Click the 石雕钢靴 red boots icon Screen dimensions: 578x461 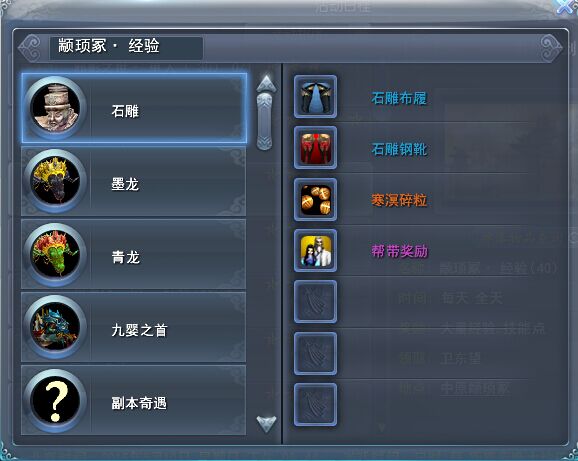[x=316, y=148]
